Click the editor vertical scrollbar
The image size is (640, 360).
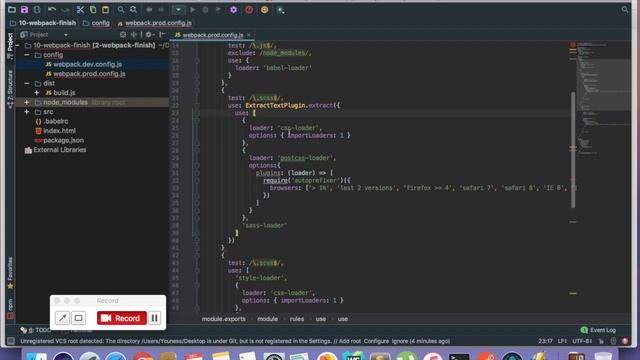pyautogui.click(x=573, y=150)
